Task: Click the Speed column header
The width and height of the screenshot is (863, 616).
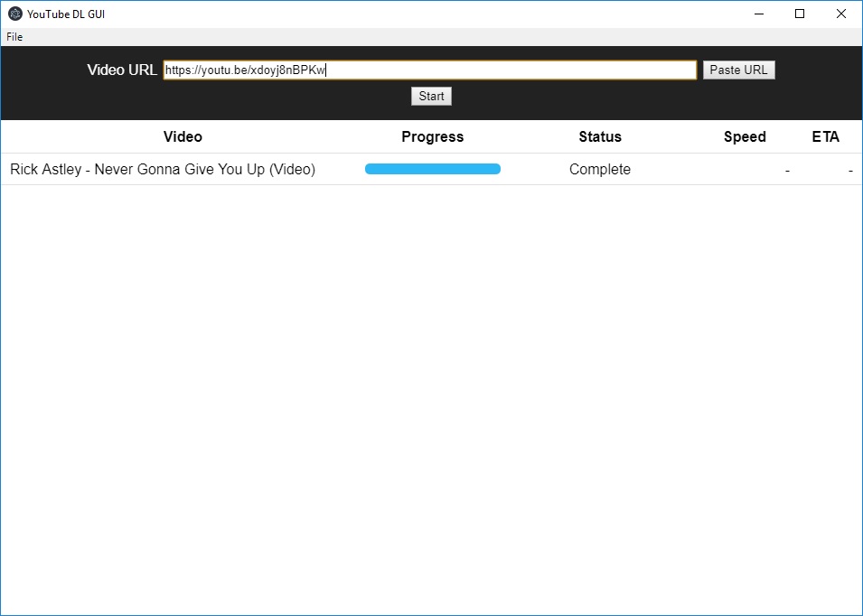Action: pyautogui.click(x=745, y=136)
